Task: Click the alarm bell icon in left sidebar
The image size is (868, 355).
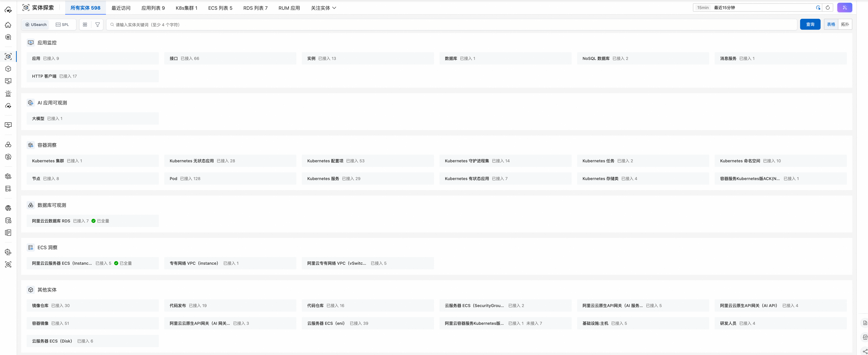Action: point(8,94)
